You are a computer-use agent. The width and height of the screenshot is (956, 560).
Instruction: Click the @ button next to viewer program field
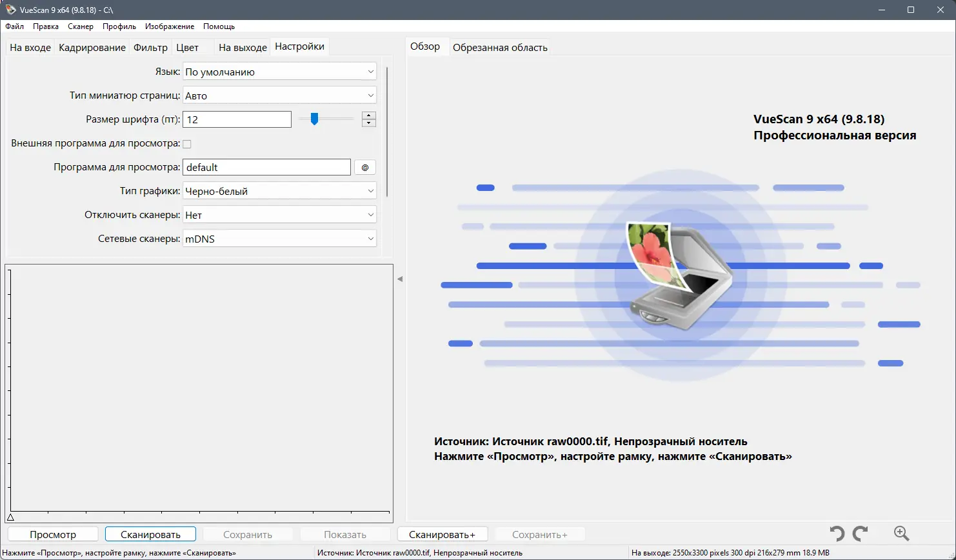pyautogui.click(x=364, y=167)
